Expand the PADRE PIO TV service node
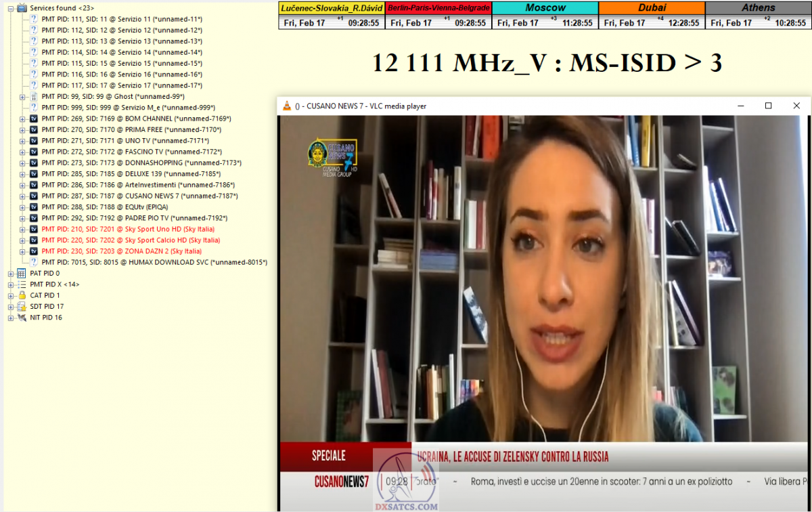This screenshot has width=812, height=512. click(22, 218)
